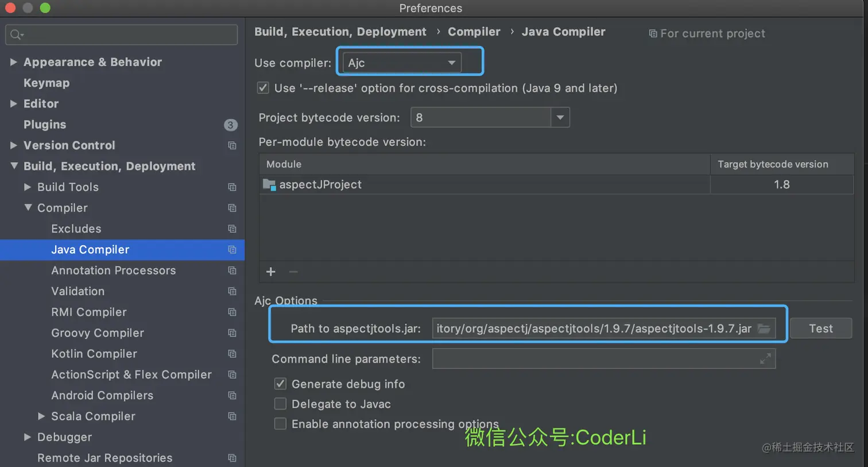This screenshot has width=868, height=467.
Task: Click the aspectJProject module folder icon
Action: click(x=270, y=184)
